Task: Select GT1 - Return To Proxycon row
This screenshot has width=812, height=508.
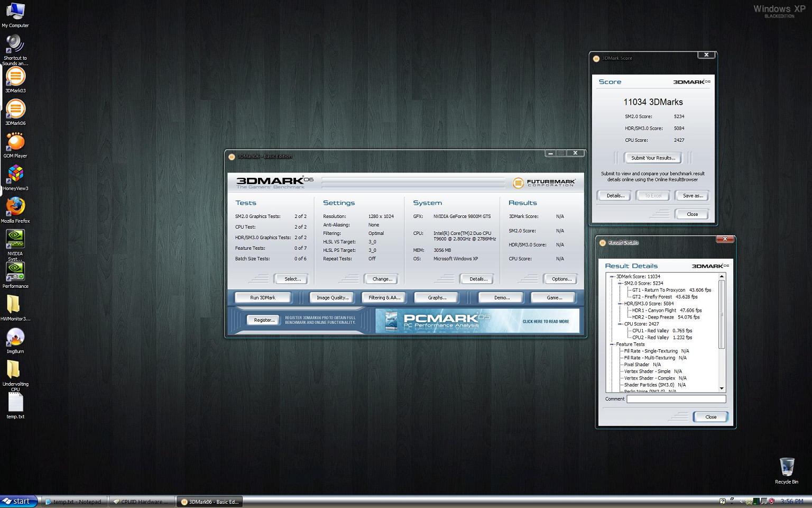Action: click(671, 290)
